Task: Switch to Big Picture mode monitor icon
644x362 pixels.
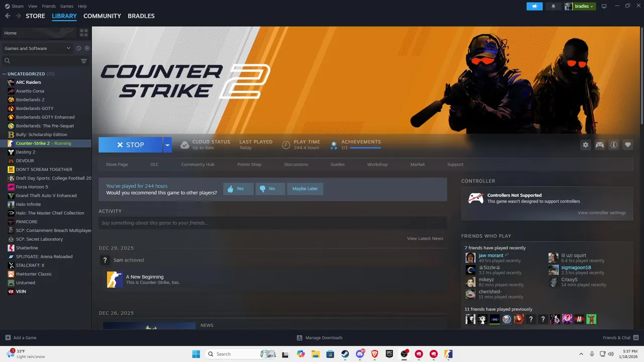Action: pyautogui.click(x=604, y=6)
